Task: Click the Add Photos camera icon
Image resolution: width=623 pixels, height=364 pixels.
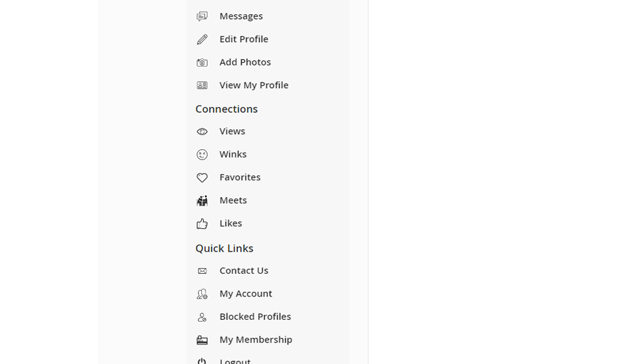Action: [202, 62]
